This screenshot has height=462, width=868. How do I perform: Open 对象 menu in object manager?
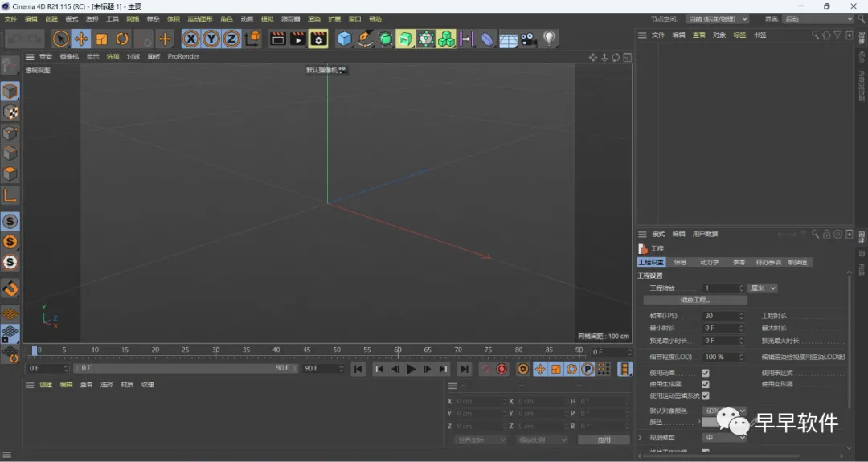(x=719, y=35)
